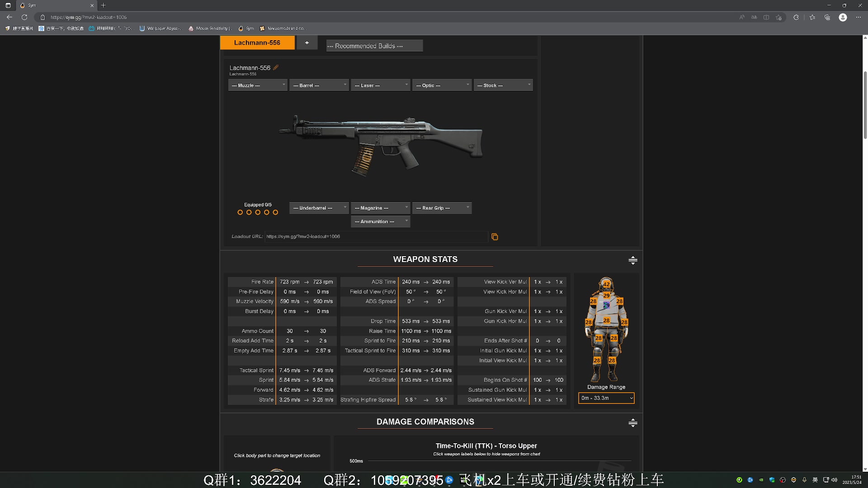Image resolution: width=868 pixels, height=488 pixels.
Task: Open the Favorites list
Action: tap(812, 17)
